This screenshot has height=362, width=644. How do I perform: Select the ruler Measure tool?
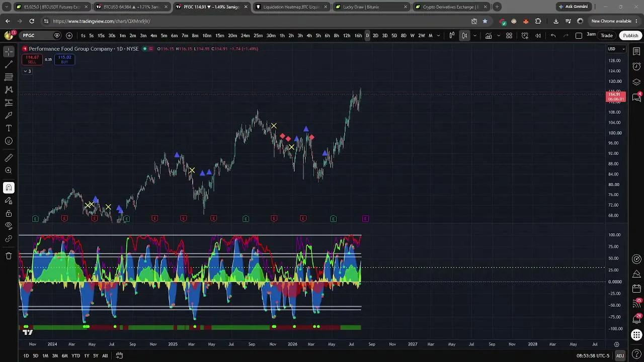(x=9, y=158)
